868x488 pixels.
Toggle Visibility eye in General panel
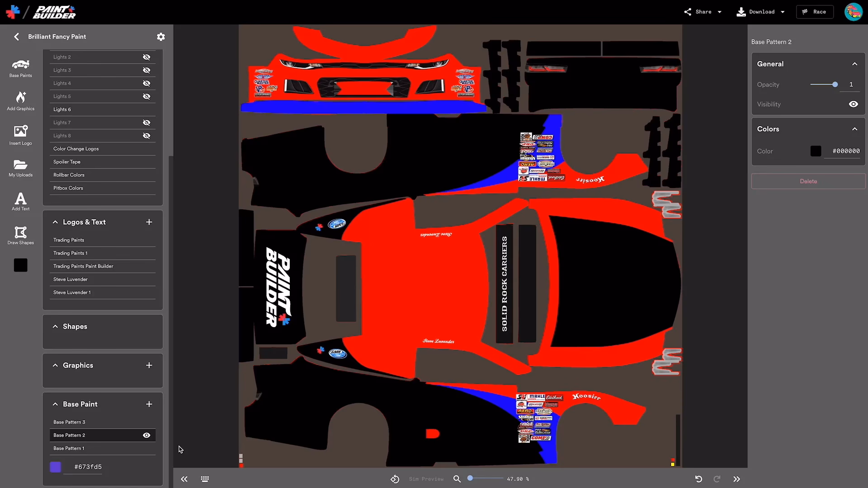click(853, 104)
